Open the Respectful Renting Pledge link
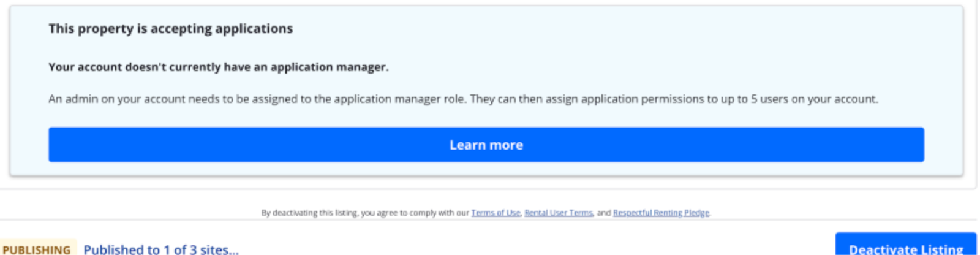This screenshot has width=980, height=255. point(661,213)
